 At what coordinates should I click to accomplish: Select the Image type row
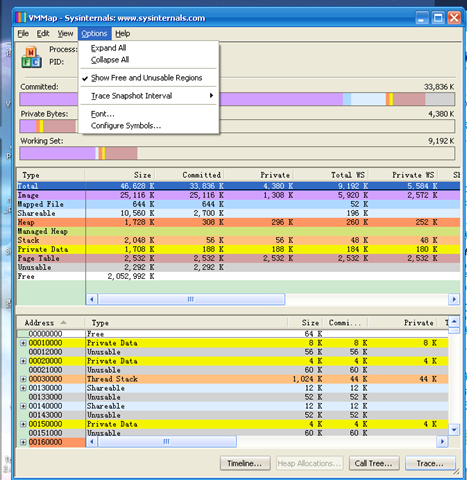(x=239, y=195)
